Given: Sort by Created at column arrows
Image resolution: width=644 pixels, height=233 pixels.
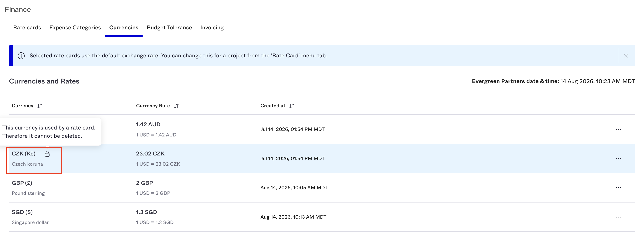Looking at the screenshot, I should click(x=291, y=106).
